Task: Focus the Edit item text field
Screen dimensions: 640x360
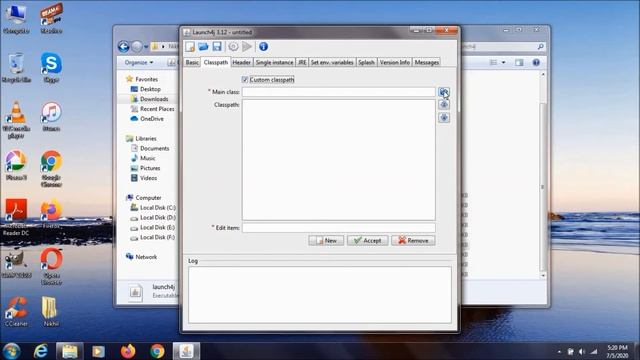Action: [x=338, y=228]
